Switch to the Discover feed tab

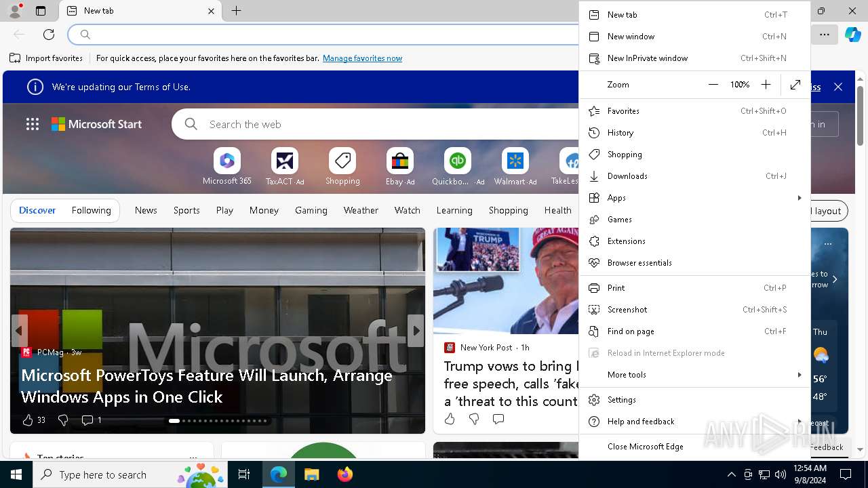[37, 210]
